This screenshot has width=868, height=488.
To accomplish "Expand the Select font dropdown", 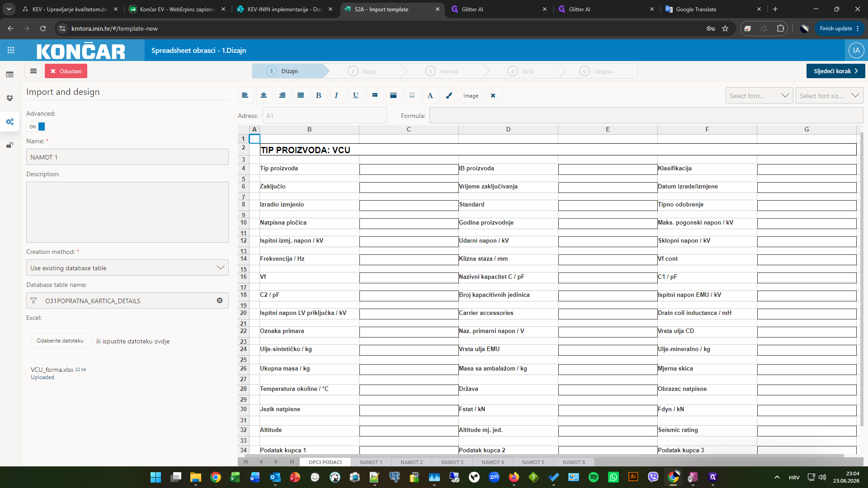I will pyautogui.click(x=759, y=95).
